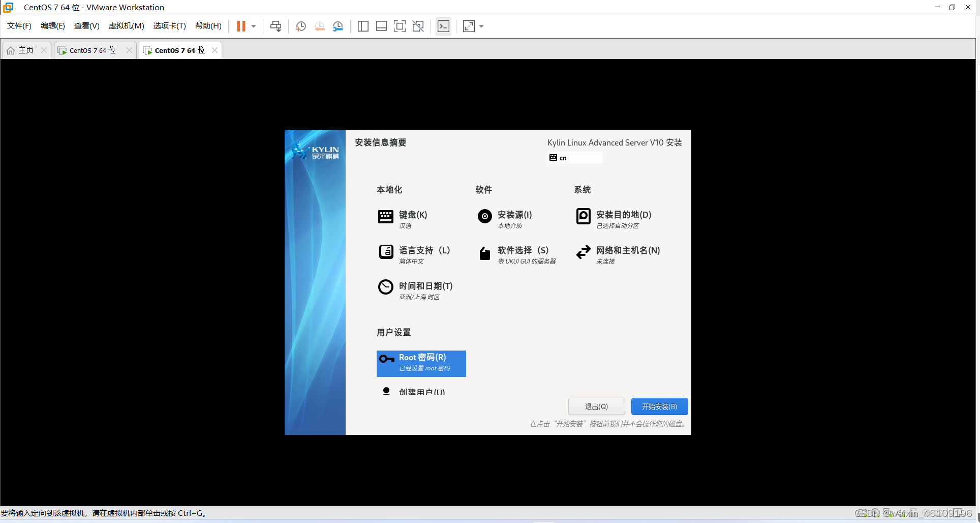This screenshot has height=523, width=980.
Task: Click the pause virtual machine icon
Action: coord(241,26)
